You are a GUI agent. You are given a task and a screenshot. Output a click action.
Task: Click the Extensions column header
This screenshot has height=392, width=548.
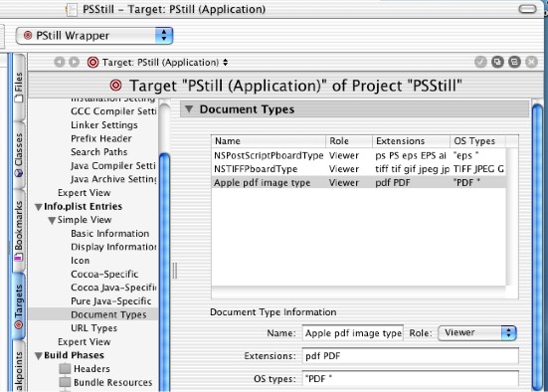[x=411, y=141]
